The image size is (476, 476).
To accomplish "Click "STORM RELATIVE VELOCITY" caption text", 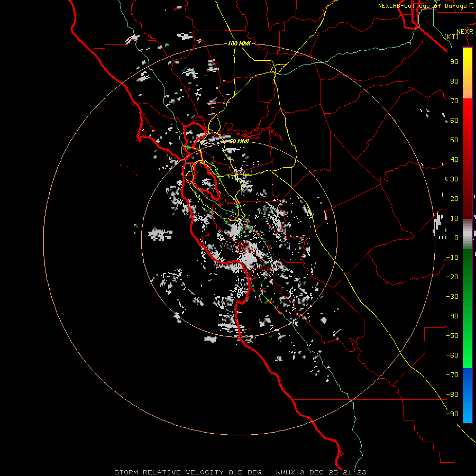I will (169, 472).
